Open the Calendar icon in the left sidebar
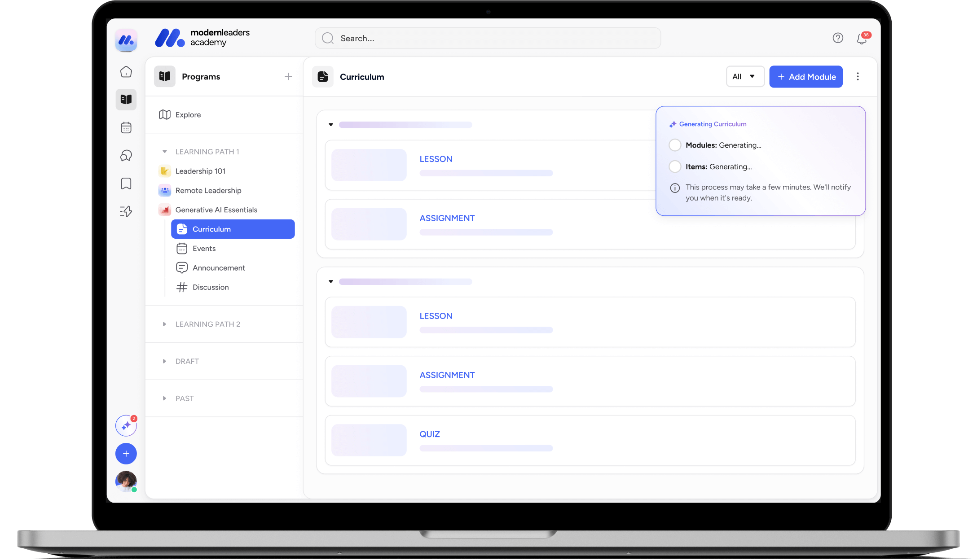This screenshot has width=977, height=560. click(x=126, y=127)
